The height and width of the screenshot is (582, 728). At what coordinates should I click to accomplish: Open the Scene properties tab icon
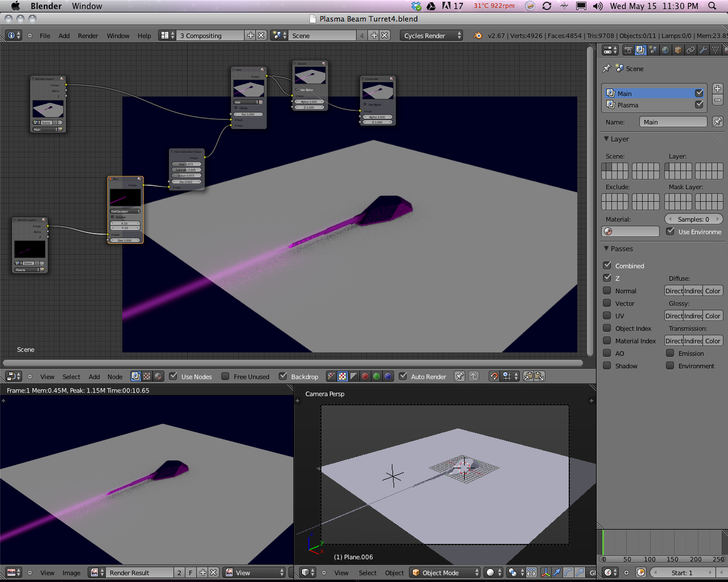tap(653, 50)
